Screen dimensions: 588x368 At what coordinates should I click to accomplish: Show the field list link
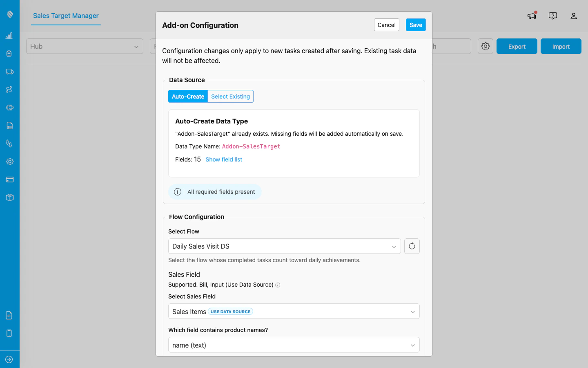coord(224,159)
